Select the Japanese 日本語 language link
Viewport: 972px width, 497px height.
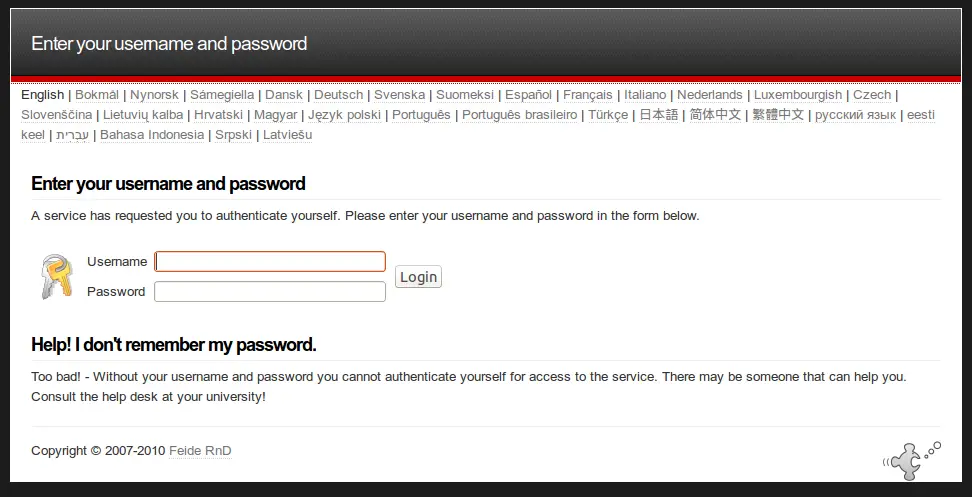pyautogui.click(x=659, y=115)
